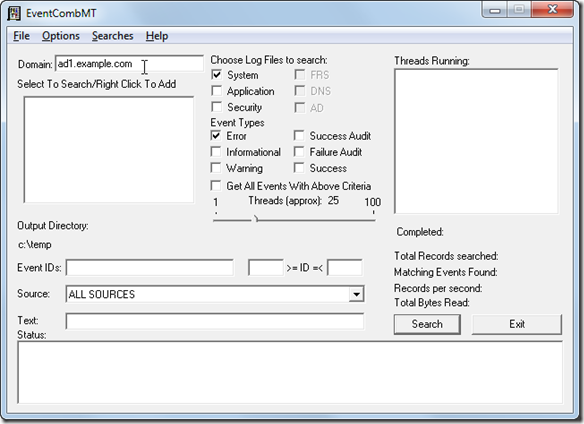Toggle the FRS log checkbox
Image resolution: width=584 pixels, height=424 pixels.
point(299,75)
